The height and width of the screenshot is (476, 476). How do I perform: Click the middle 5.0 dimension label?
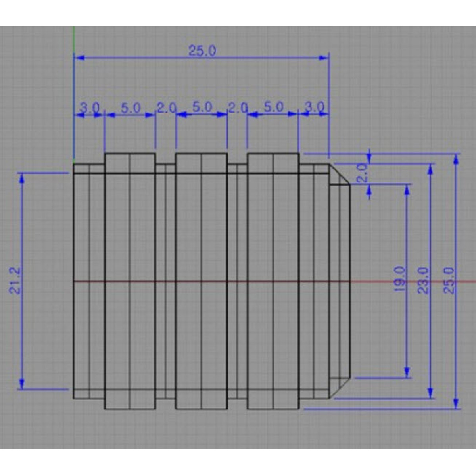202,107
